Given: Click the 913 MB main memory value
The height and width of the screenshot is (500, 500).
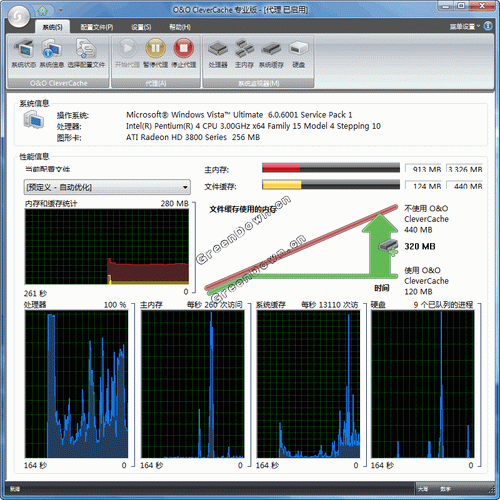Looking at the screenshot, I should pyautogui.click(x=424, y=168).
